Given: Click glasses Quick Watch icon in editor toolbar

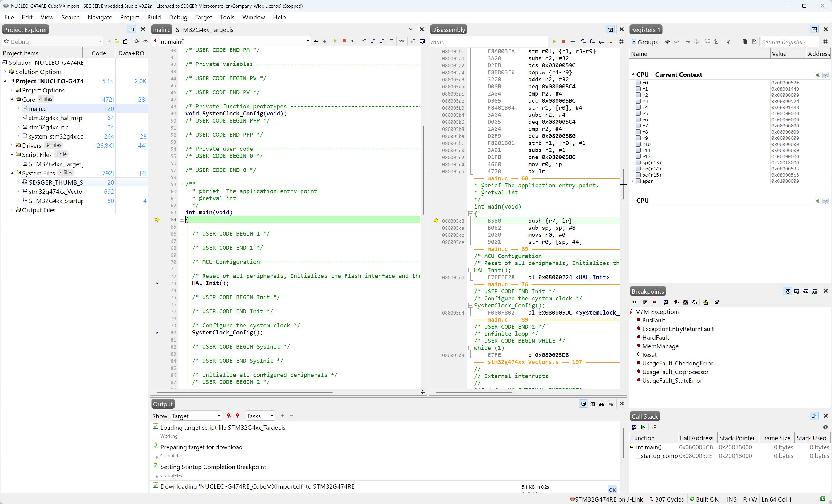Looking at the screenshot, I should click(402, 41).
